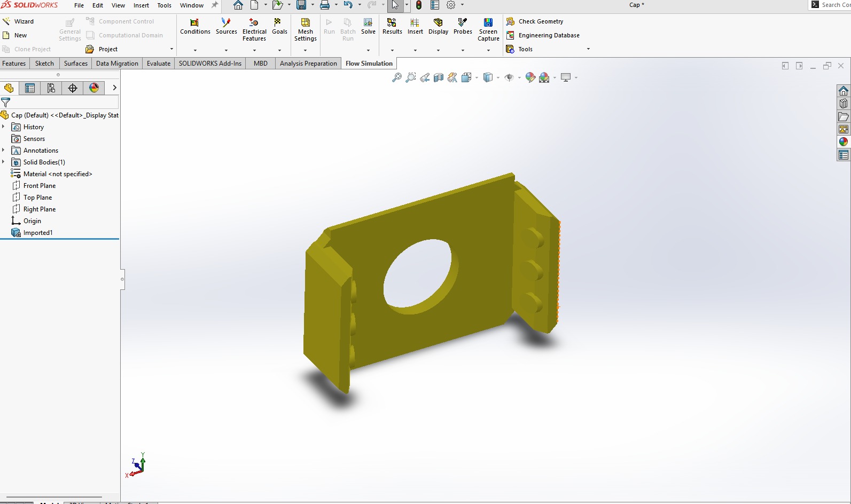851x504 pixels.
Task: Click the Screen Capture icon
Action: [x=488, y=22]
